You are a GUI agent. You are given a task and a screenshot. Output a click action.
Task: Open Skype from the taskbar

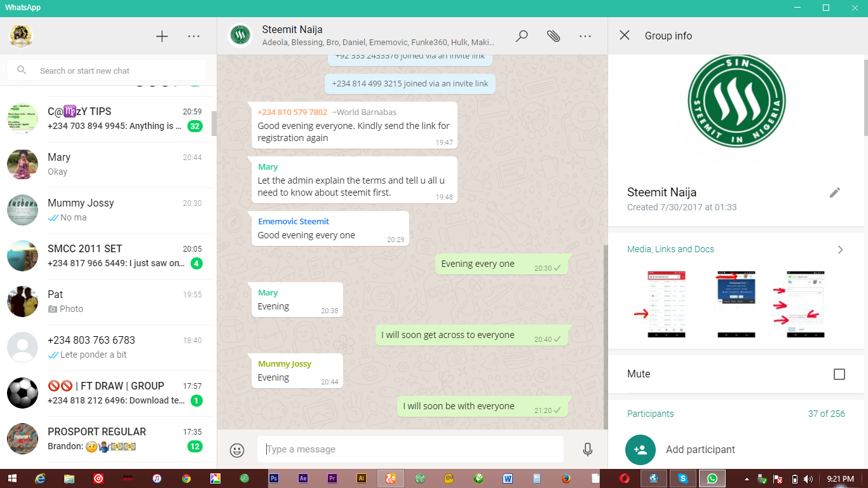click(x=683, y=478)
